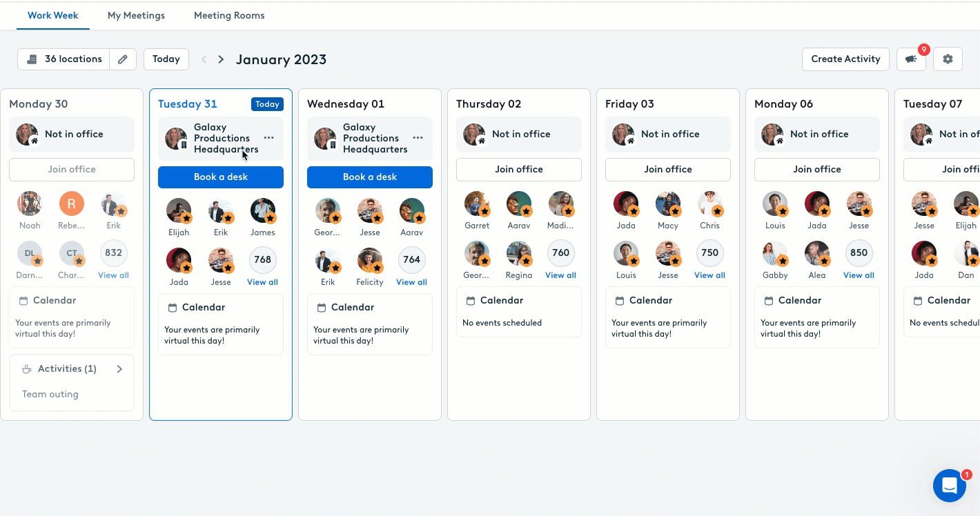
Task: Click Create Activity button
Action: 845,59
